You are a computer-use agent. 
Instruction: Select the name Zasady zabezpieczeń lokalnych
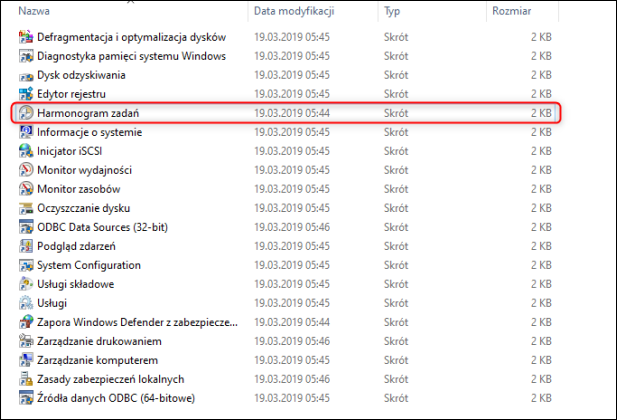pos(111,379)
